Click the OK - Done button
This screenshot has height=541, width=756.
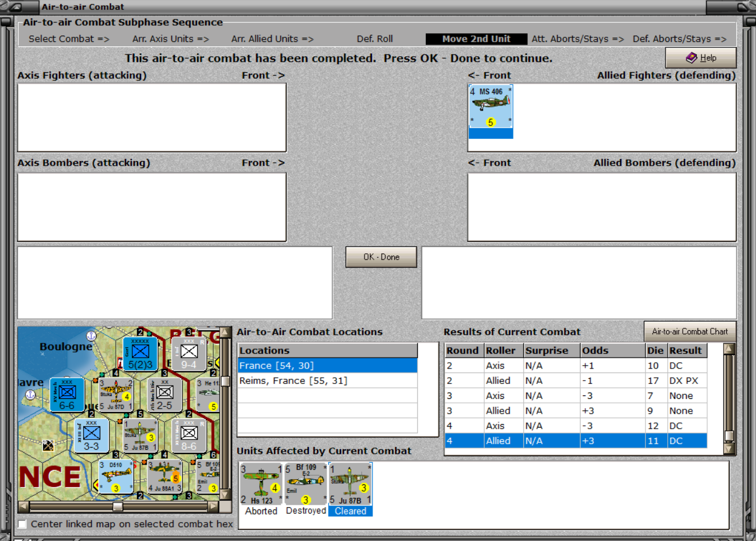[381, 257]
